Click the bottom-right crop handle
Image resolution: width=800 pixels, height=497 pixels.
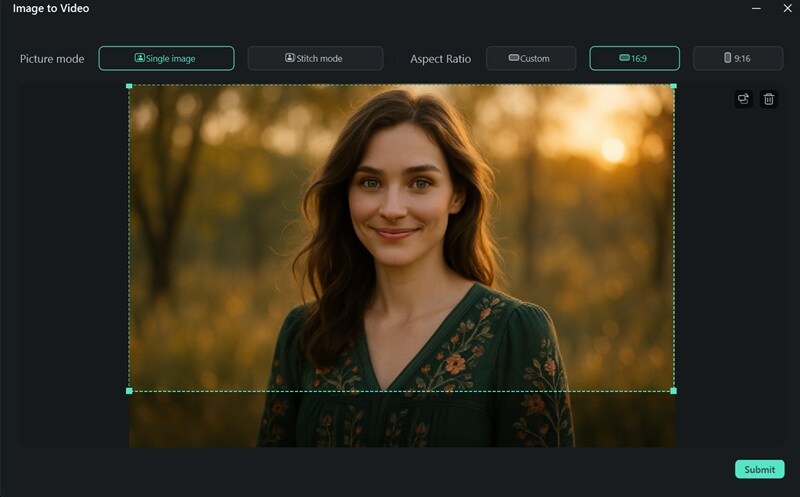pyautogui.click(x=673, y=391)
